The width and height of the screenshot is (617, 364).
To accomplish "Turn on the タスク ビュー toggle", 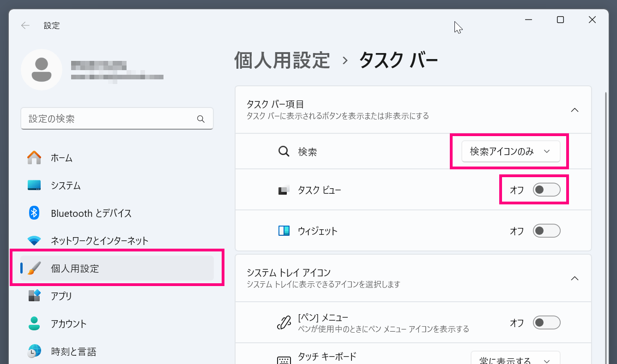I will [546, 190].
